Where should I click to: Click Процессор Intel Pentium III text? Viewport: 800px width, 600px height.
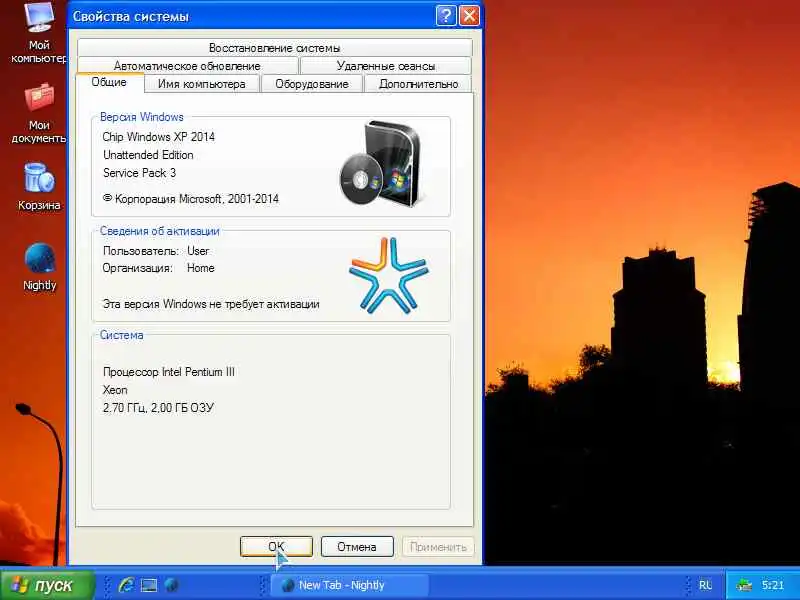coord(169,372)
